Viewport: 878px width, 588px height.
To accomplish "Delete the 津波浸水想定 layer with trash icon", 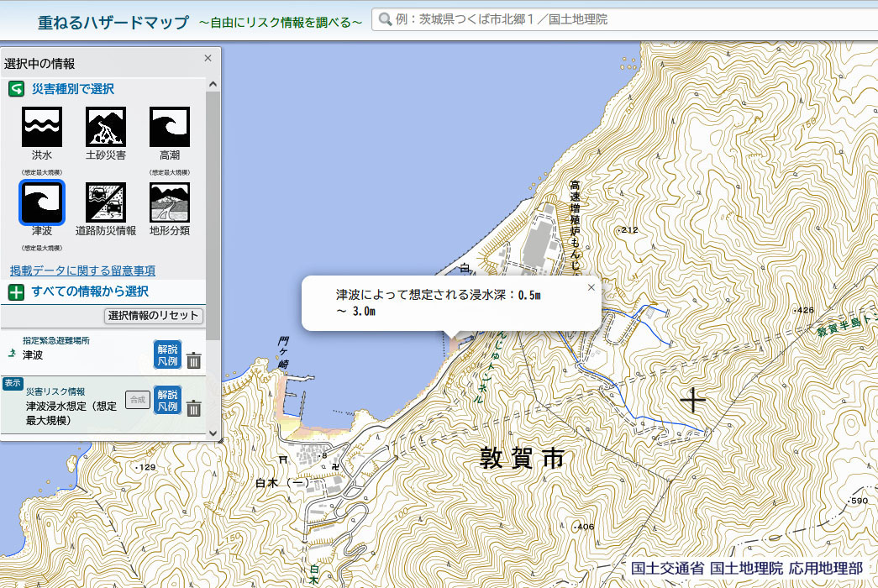I will click(x=194, y=408).
